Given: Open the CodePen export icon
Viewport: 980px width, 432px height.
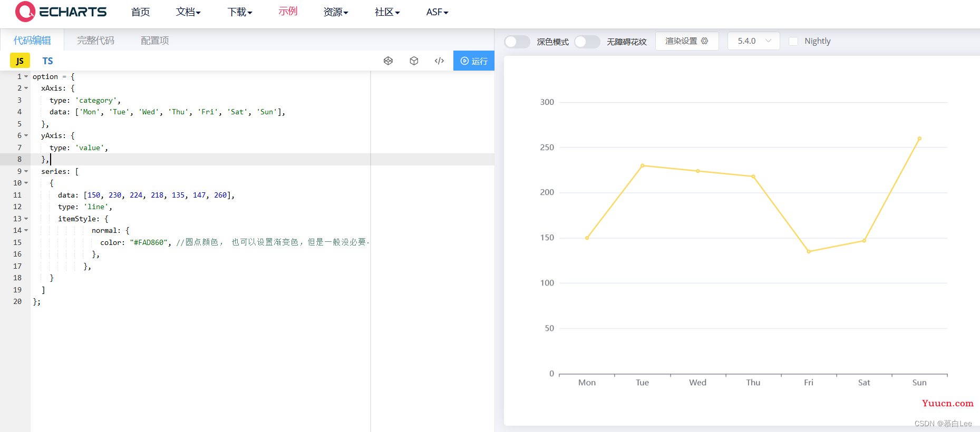Looking at the screenshot, I should click(388, 61).
